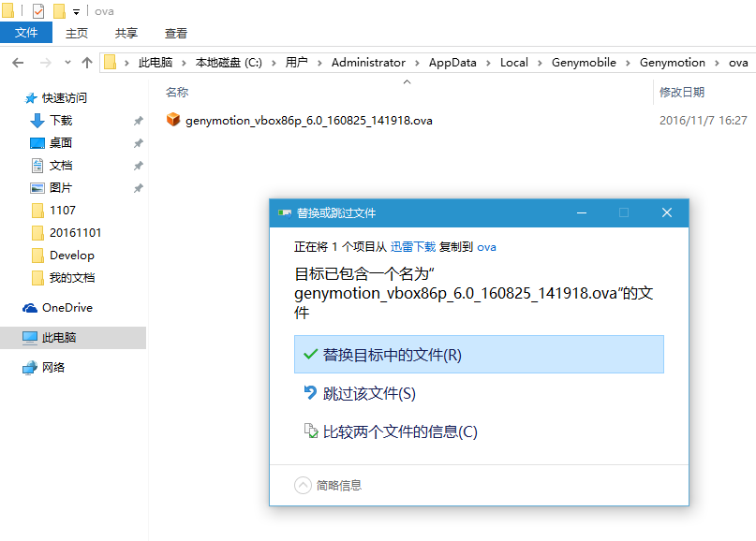Choose 替换目标中的文件(R) option
This screenshot has height=541, width=756.
click(478, 355)
